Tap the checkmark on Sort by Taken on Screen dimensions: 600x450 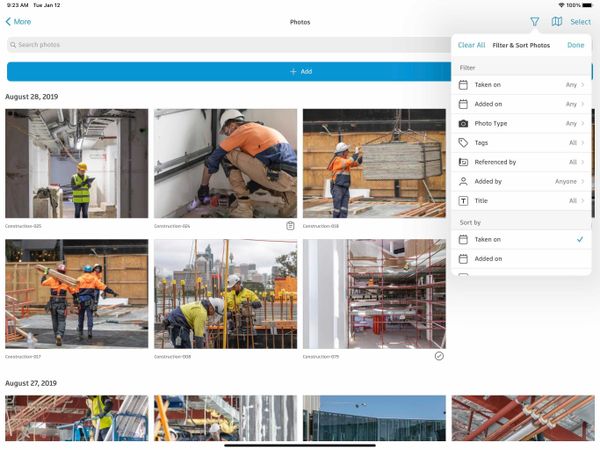(x=580, y=240)
